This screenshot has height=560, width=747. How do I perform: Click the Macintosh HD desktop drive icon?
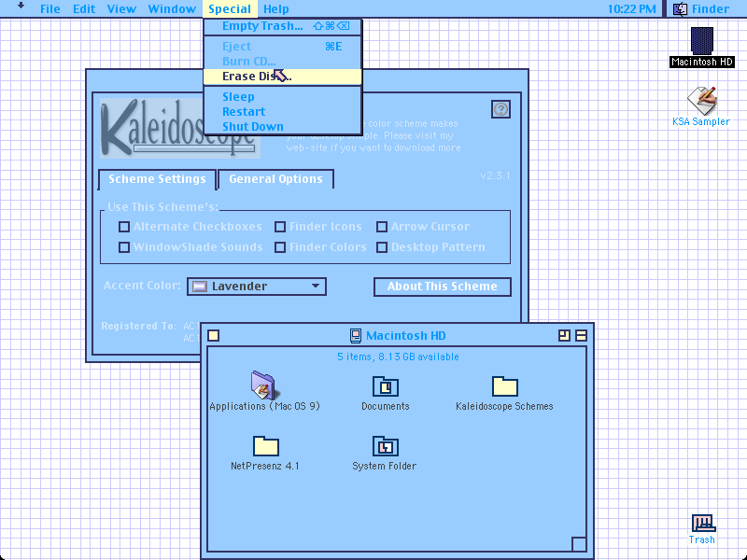(x=702, y=40)
